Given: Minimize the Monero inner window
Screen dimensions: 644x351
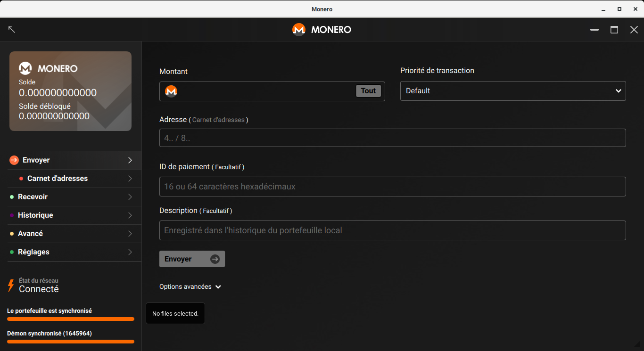Looking at the screenshot, I should [x=594, y=30].
